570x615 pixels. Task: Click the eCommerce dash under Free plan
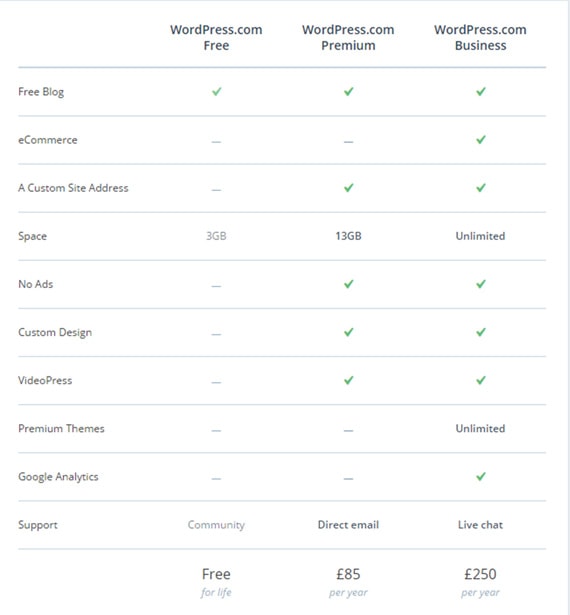216,142
